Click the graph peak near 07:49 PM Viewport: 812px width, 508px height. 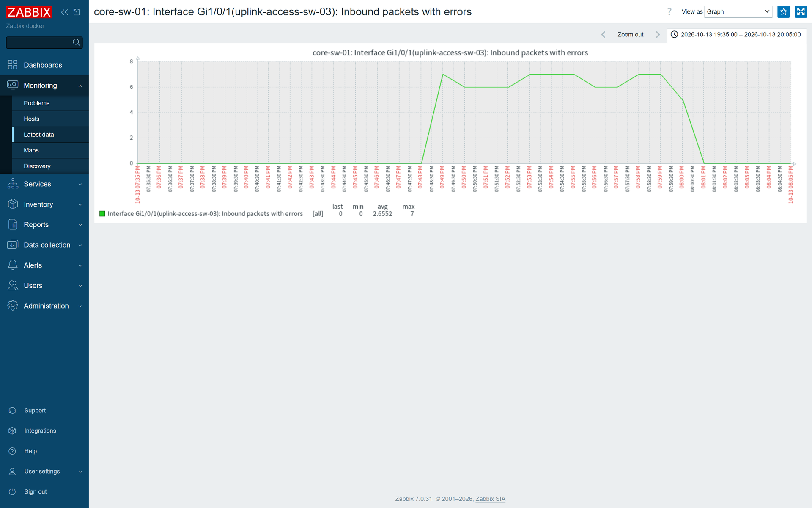coord(443,75)
